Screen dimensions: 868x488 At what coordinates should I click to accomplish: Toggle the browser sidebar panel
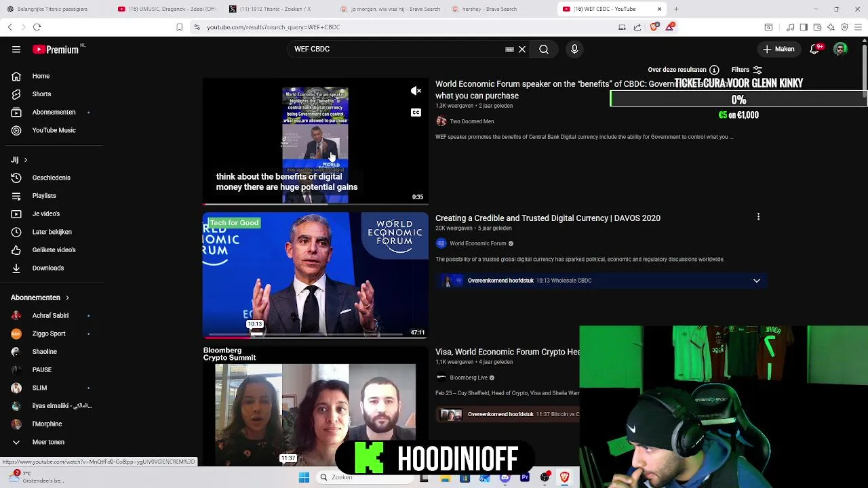click(x=804, y=27)
